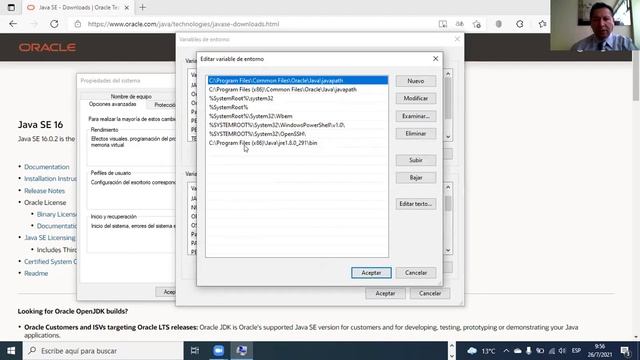Open the Zoom app on the taskbar
The height and width of the screenshot is (360, 640).
219,351
